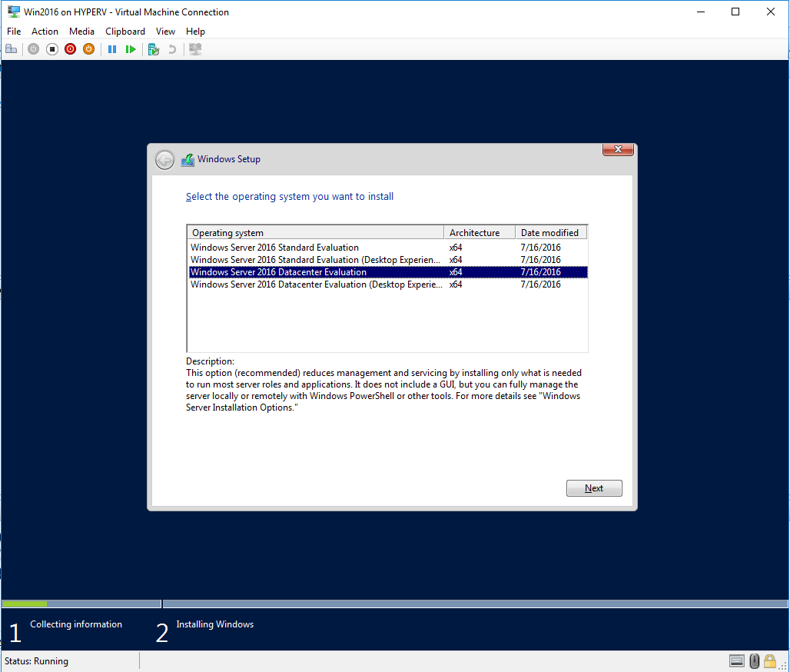Click the Status: Running text
Viewport: 790px width, 672px height.
click(x=36, y=661)
